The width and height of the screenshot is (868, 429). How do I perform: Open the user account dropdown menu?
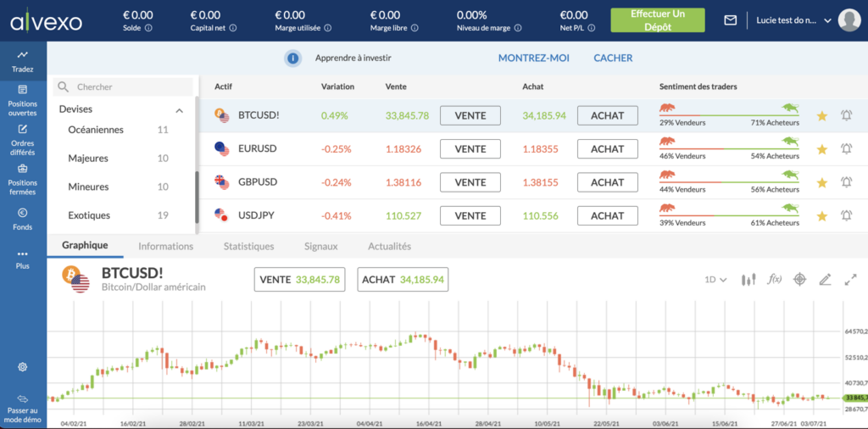pyautogui.click(x=827, y=20)
